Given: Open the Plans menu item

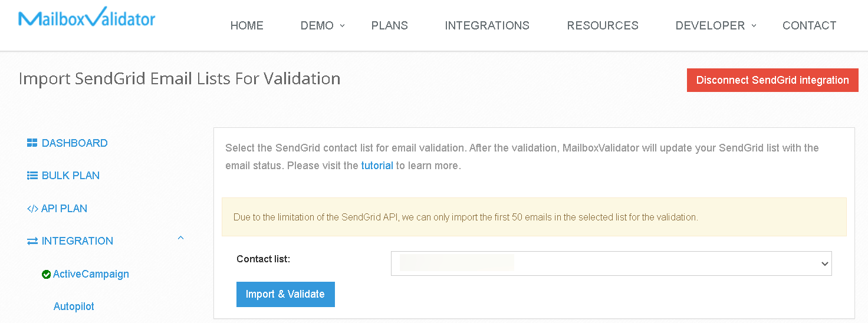Looking at the screenshot, I should click(389, 25).
